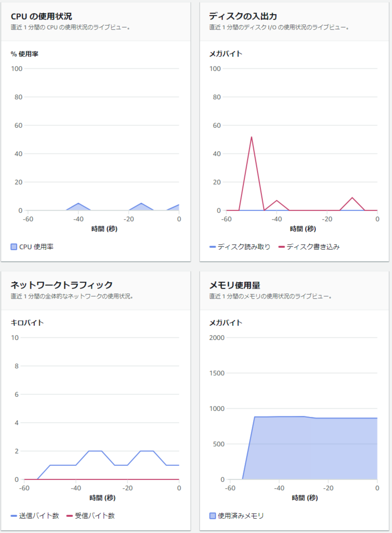Click the % 使用率 axis label
Image resolution: width=392 pixels, height=533 pixels.
pyautogui.click(x=25, y=54)
